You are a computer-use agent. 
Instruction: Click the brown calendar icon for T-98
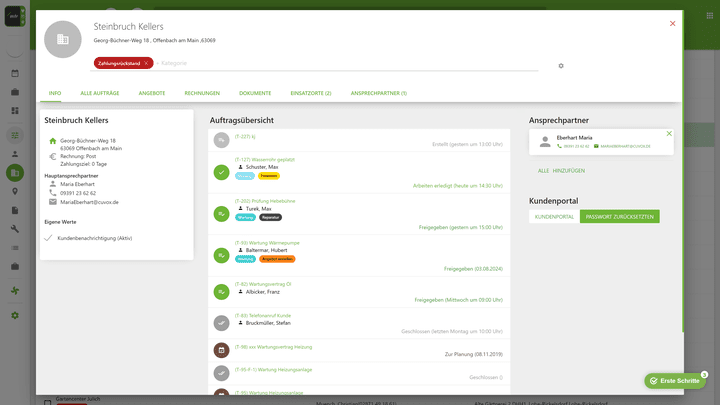tap(221, 350)
